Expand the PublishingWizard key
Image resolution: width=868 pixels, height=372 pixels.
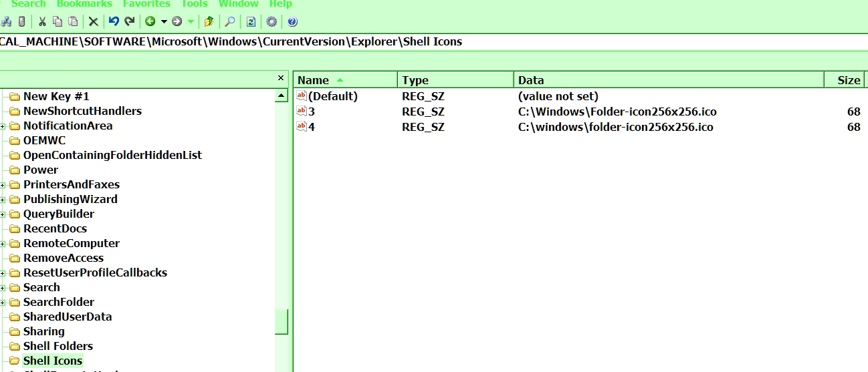coord(3,200)
